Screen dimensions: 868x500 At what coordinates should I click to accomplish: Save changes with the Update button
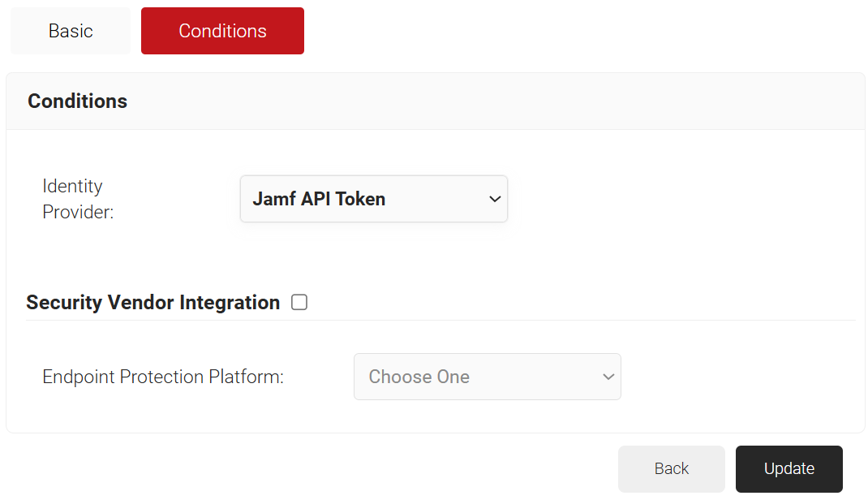789,469
